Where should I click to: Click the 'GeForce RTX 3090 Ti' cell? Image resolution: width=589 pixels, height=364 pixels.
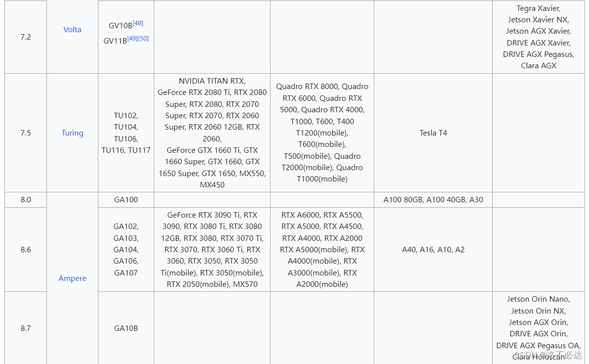point(212,249)
